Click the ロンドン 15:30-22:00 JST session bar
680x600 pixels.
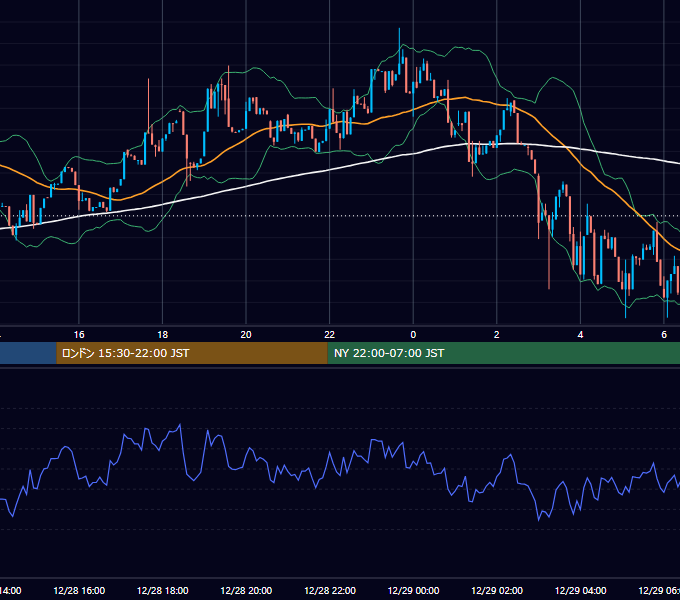coord(192,353)
